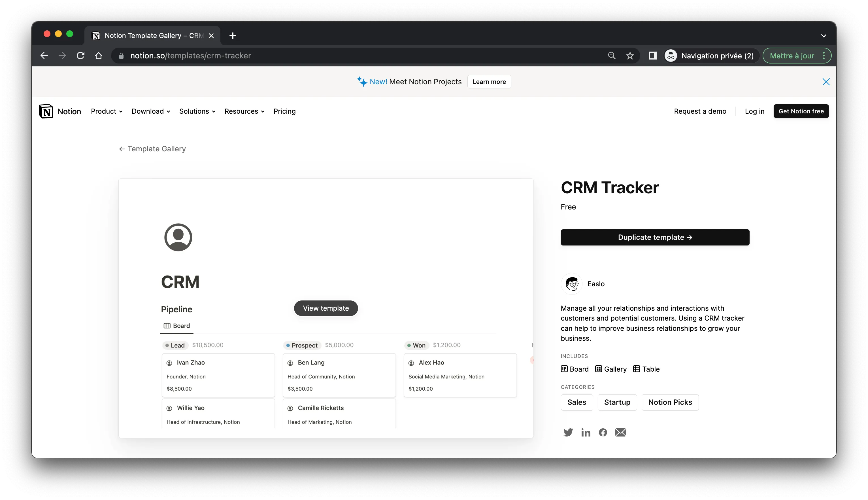
Task: Click the browser back arrow
Action: point(44,56)
